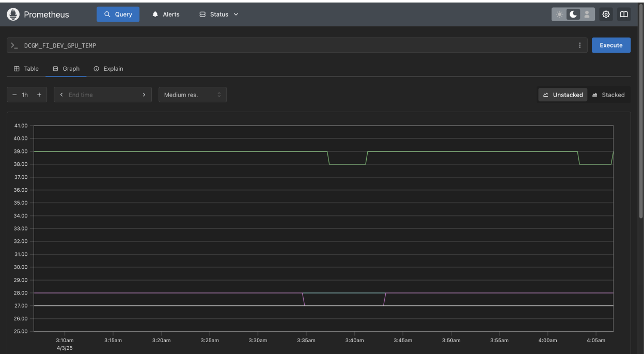
Task: Click the DCGM_FI_DEV_GPU_TEMP expression input
Action: click(x=297, y=45)
